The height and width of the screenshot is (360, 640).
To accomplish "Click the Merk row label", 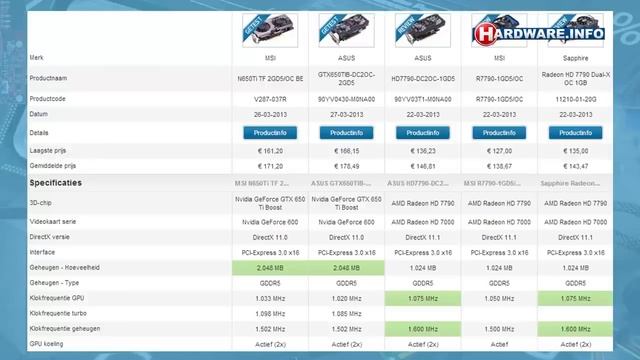I will (36, 58).
